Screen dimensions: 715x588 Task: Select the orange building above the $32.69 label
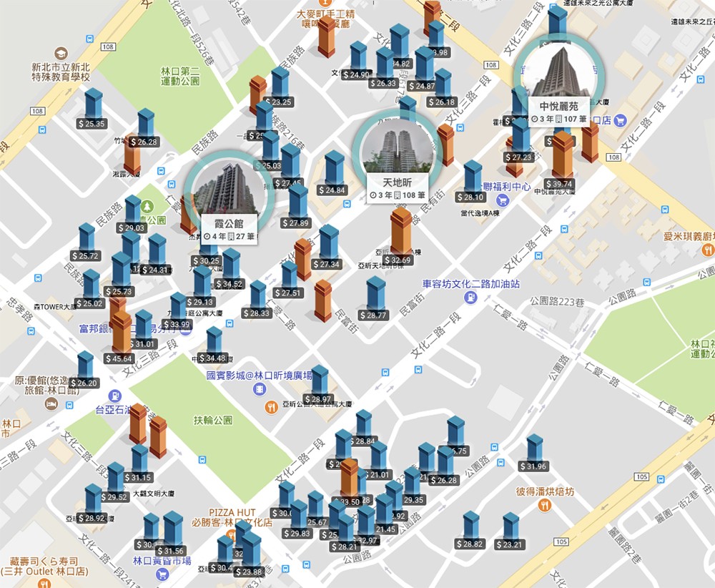tap(401, 230)
